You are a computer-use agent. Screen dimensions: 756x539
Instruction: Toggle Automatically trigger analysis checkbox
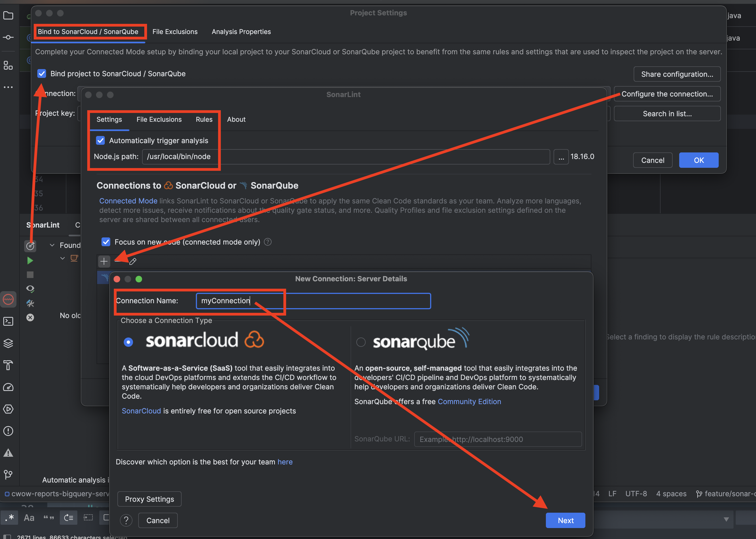[101, 141]
